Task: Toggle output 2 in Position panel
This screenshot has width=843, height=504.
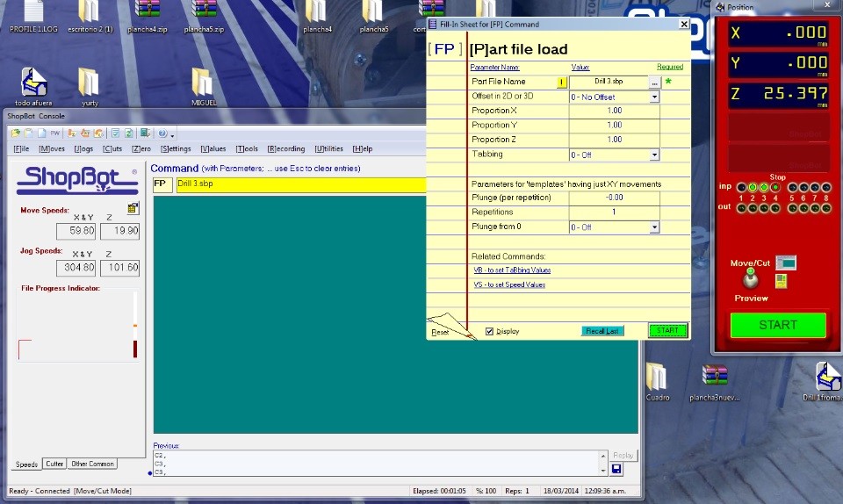Action: coord(753,208)
